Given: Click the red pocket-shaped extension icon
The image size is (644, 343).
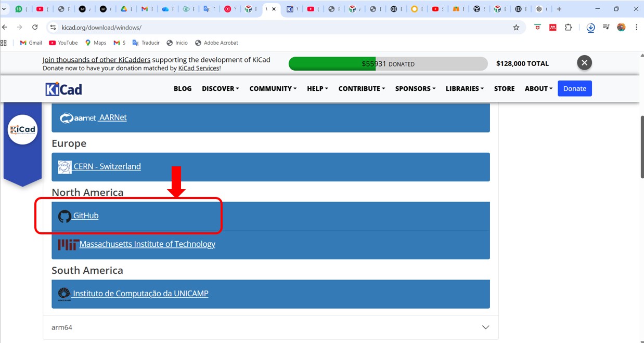Looking at the screenshot, I should click(x=537, y=27).
